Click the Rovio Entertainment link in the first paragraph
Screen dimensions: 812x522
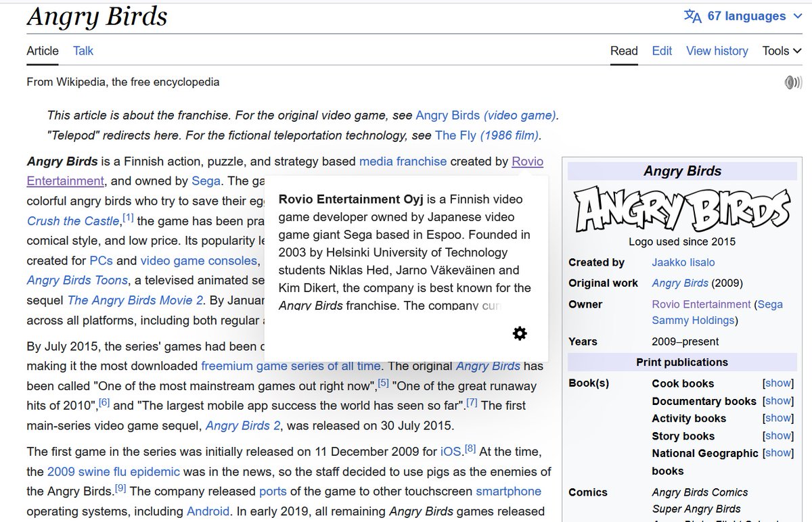[527, 161]
